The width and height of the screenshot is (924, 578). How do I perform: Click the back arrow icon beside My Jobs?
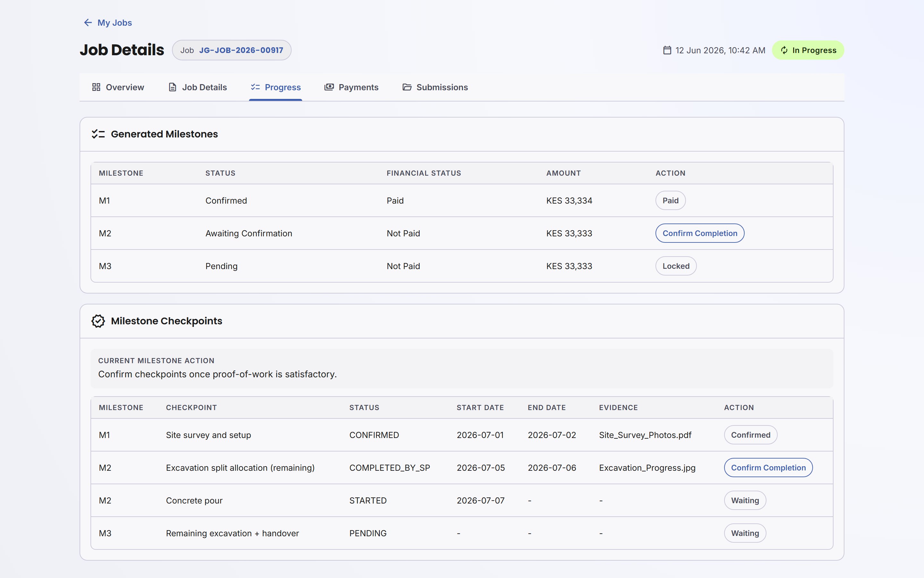pyautogui.click(x=88, y=22)
